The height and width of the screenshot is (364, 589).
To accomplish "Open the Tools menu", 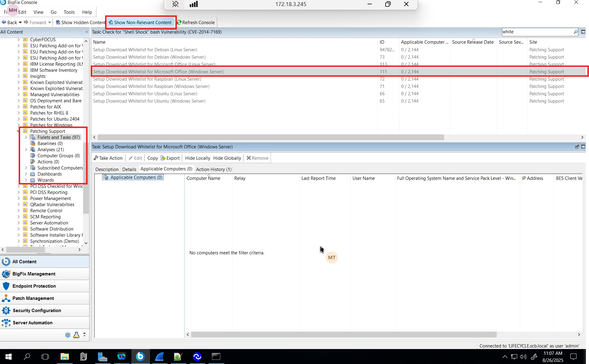I will [x=69, y=12].
